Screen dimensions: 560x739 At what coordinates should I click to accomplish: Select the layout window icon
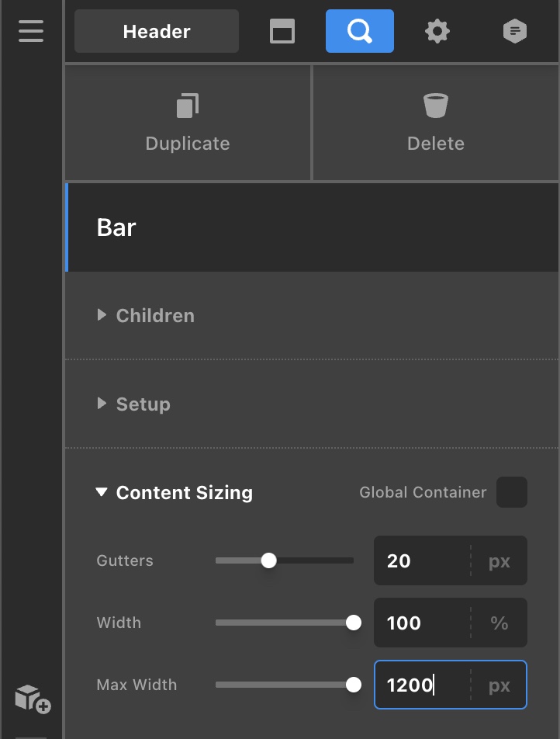(282, 31)
